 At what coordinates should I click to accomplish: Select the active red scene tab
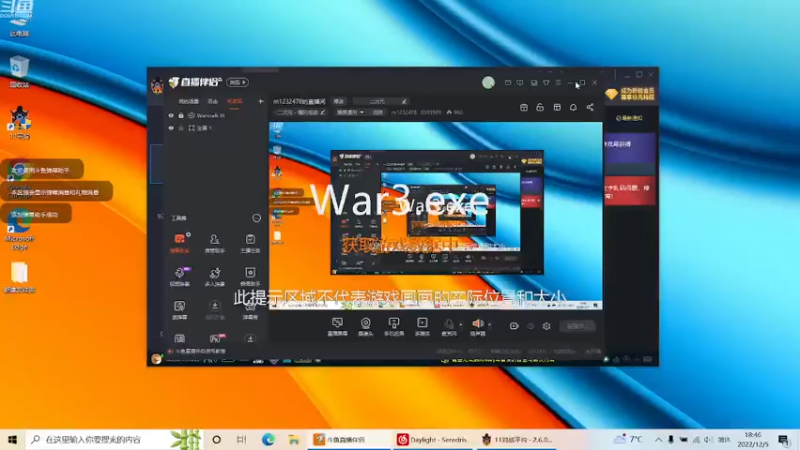pos(234,102)
